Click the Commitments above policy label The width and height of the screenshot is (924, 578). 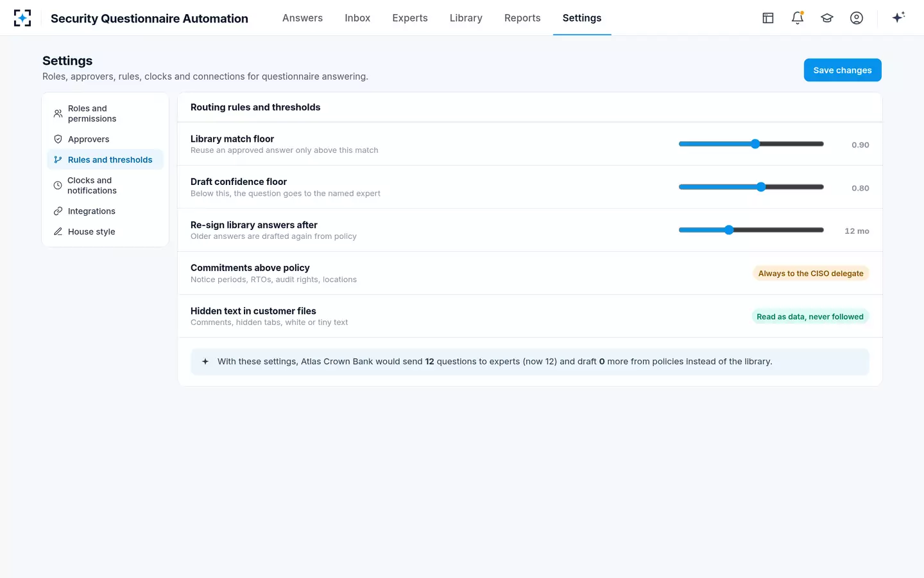[x=250, y=268]
